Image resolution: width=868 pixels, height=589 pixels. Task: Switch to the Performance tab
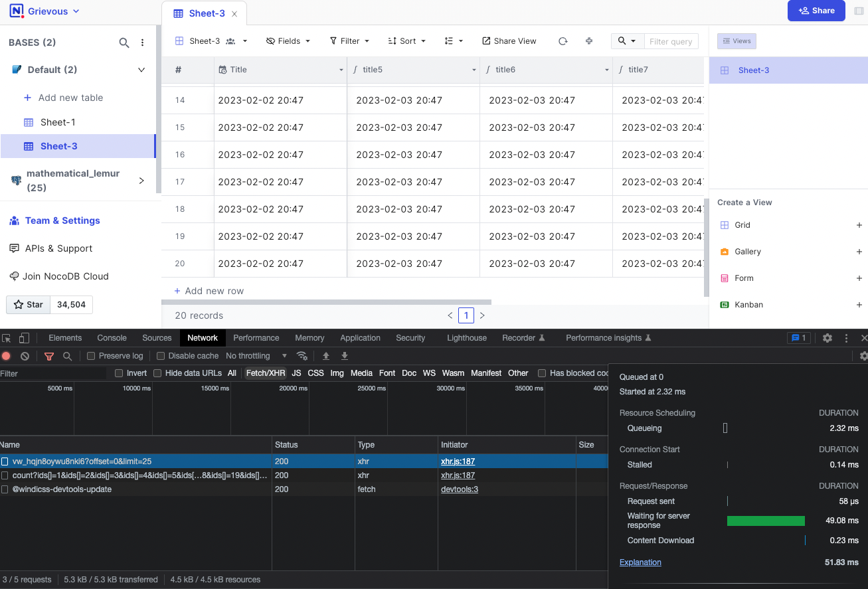pyautogui.click(x=256, y=338)
